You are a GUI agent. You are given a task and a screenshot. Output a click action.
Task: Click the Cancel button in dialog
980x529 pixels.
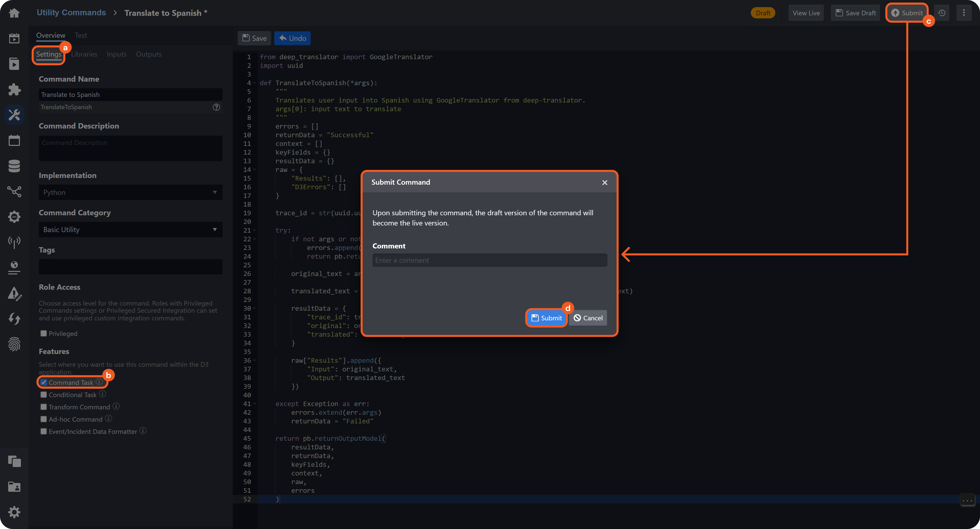pos(588,318)
